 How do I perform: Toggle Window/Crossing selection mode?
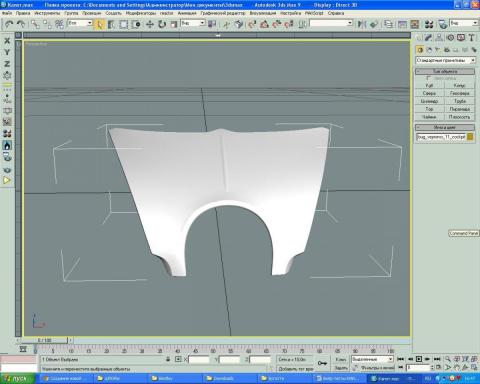[136, 24]
